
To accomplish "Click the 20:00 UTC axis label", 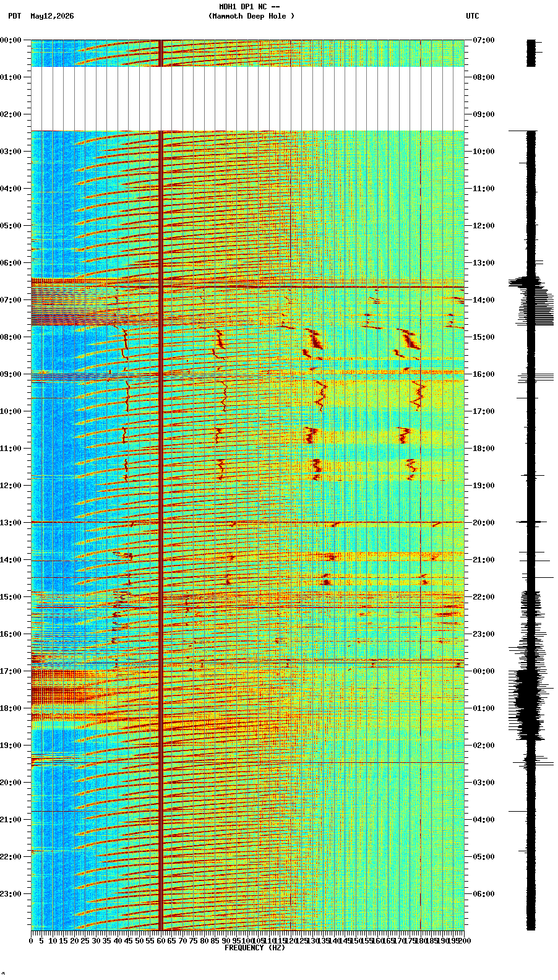I will point(484,522).
